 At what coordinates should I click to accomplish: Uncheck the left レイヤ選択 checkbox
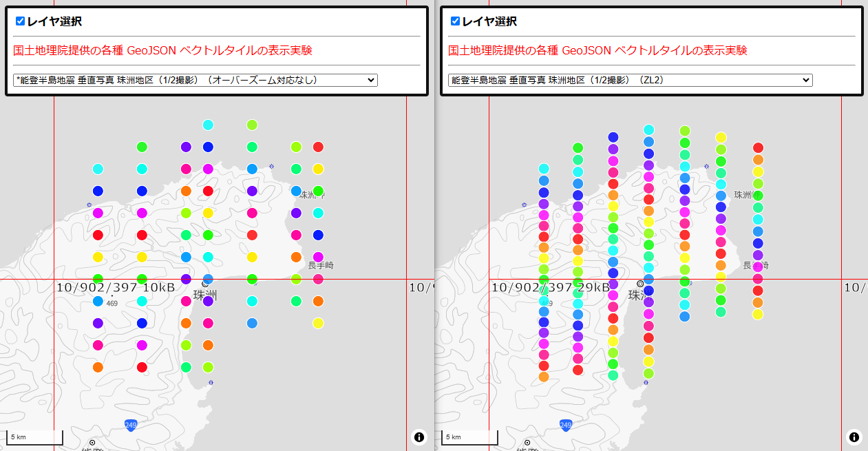coord(19,21)
